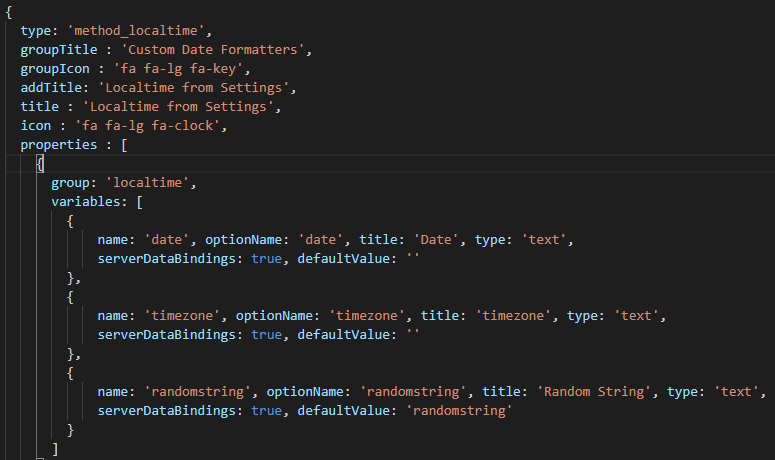Click first serverDataBindings true value
The width and height of the screenshot is (775, 460).
tap(266, 259)
